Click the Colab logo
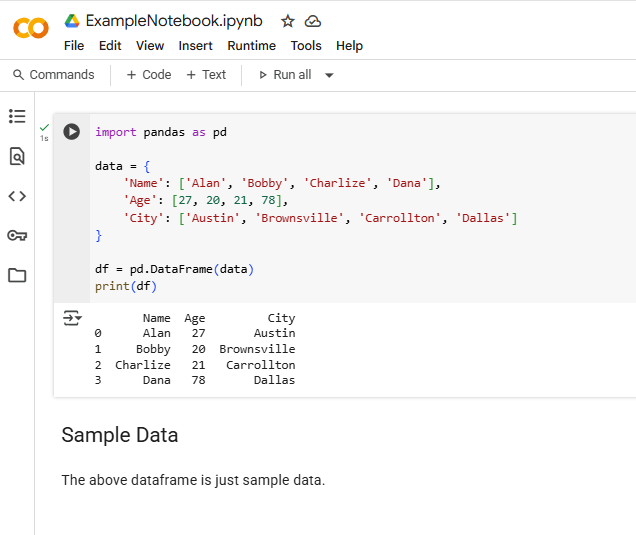This screenshot has height=535, width=636. [x=30, y=28]
